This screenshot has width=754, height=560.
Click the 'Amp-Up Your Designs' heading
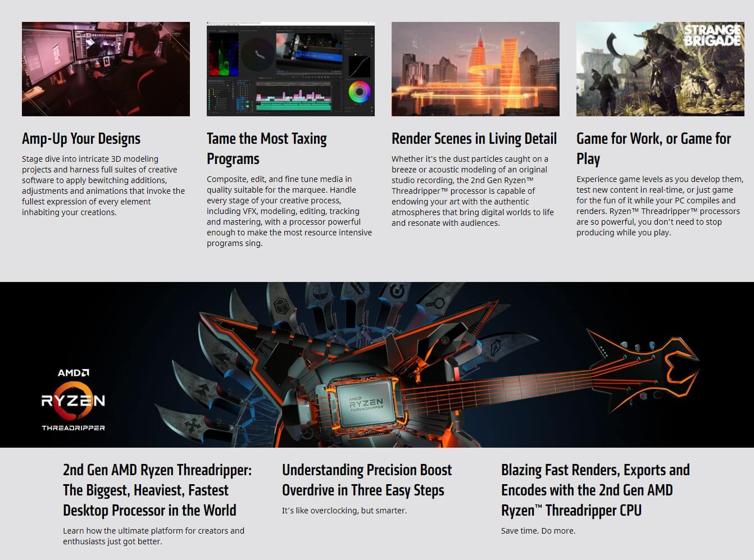[x=81, y=139]
